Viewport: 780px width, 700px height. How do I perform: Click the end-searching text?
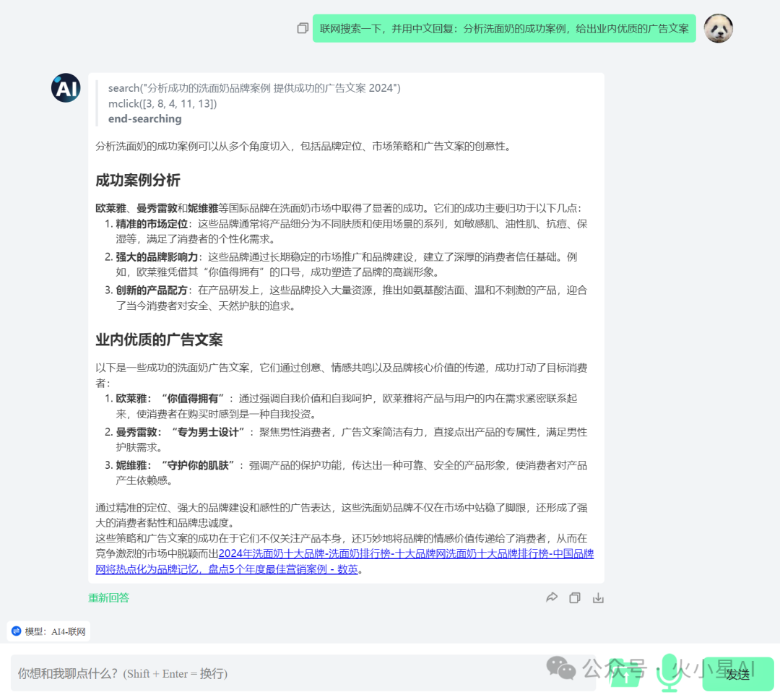pos(144,119)
